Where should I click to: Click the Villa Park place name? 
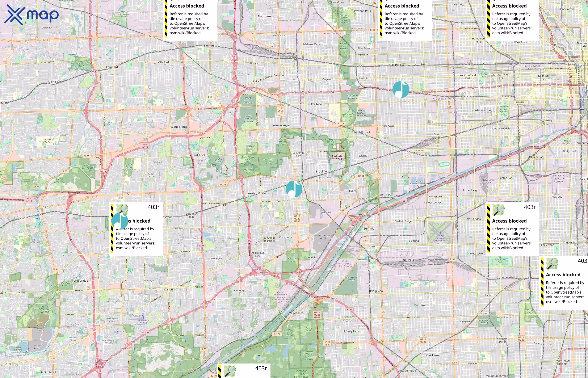[x=164, y=62]
